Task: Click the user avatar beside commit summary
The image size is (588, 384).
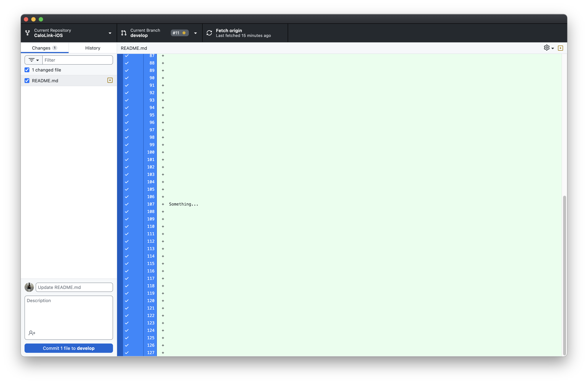Action: tap(29, 287)
